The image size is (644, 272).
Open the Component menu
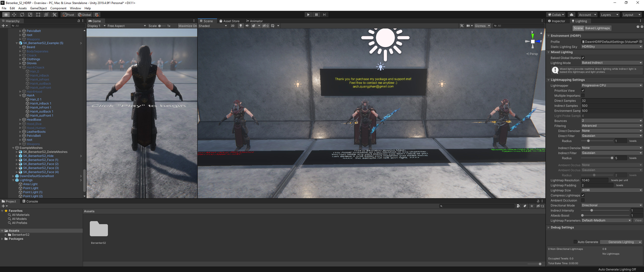[58, 8]
